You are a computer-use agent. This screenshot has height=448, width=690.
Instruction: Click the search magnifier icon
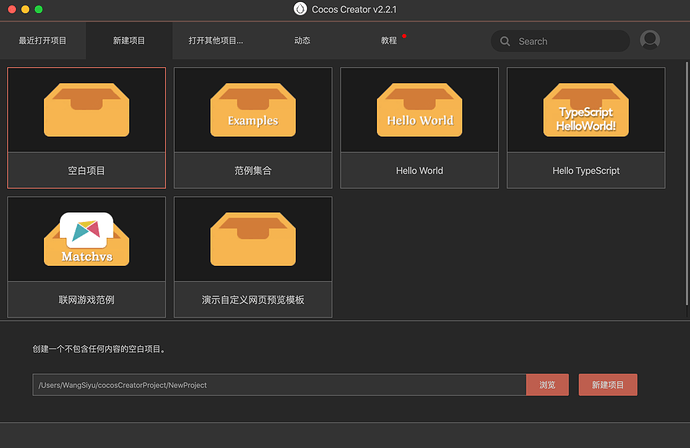pos(505,41)
